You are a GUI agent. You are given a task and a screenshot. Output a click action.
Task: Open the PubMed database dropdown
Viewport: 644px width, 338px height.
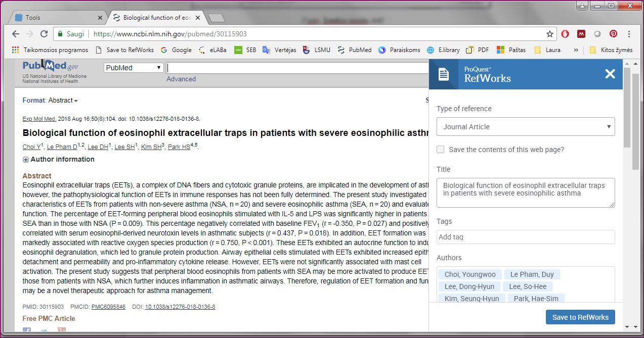[134, 68]
